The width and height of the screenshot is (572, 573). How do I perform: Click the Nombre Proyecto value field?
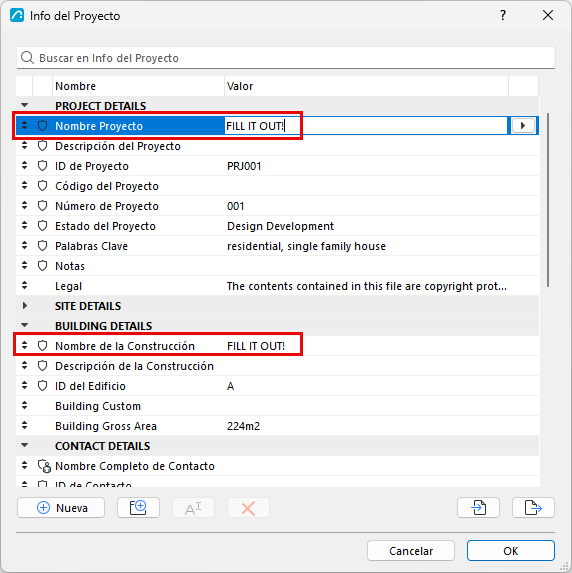click(366, 126)
